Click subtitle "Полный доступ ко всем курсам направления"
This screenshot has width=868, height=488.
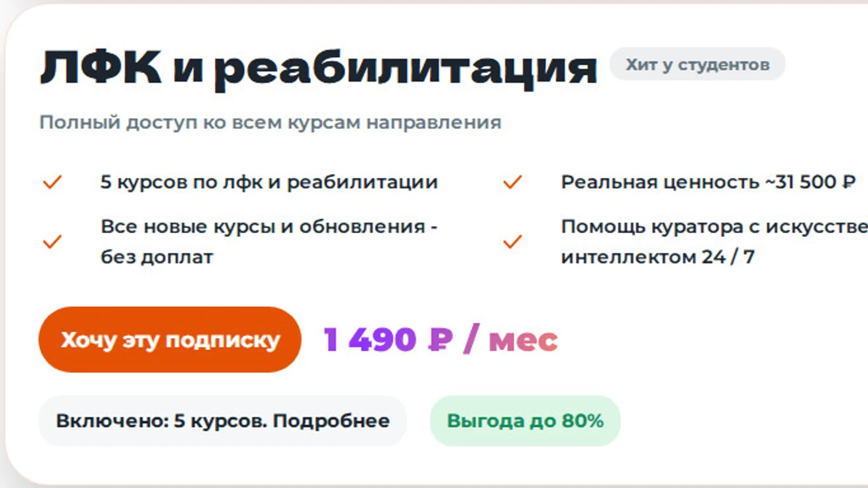click(x=270, y=123)
